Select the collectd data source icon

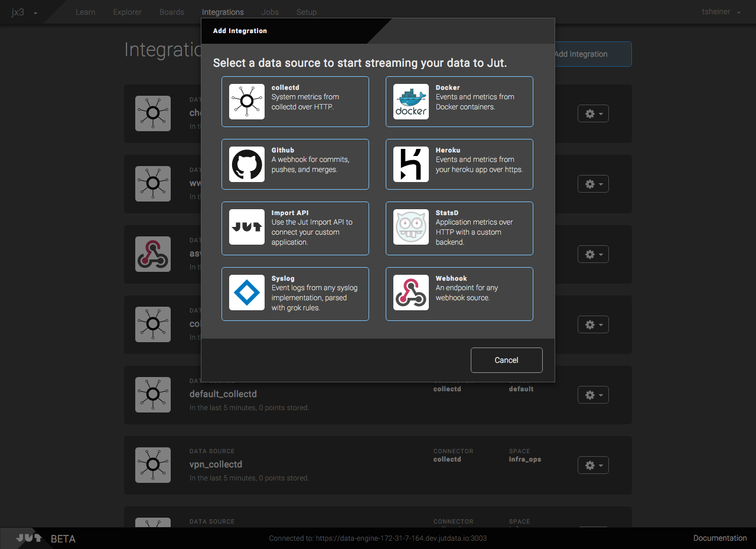[x=247, y=102]
